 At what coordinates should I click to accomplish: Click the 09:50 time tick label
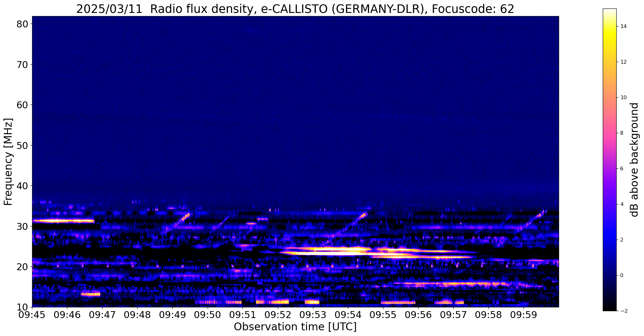click(x=208, y=315)
